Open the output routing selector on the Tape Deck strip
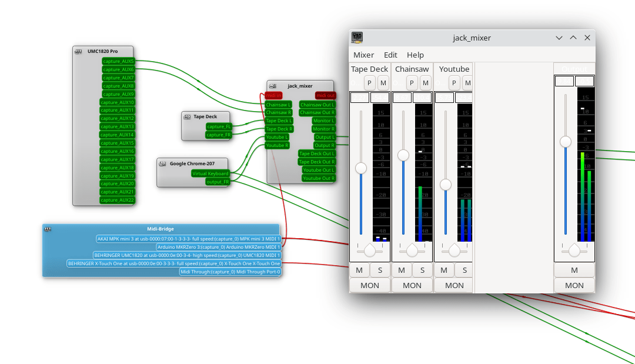635x364 pixels. click(357, 83)
